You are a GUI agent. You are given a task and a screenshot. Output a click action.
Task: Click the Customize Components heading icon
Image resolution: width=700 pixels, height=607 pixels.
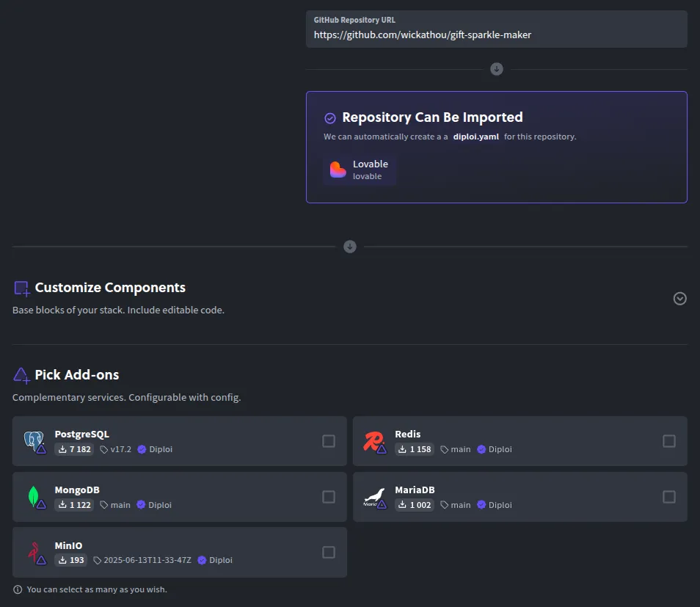pyautogui.click(x=22, y=288)
